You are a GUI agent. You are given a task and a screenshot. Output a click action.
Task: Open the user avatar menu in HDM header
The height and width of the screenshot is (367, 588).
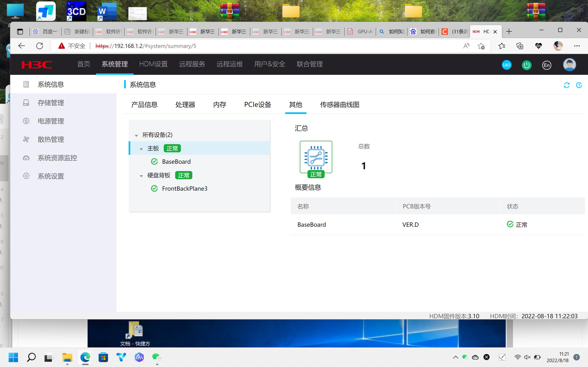(x=569, y=65)
